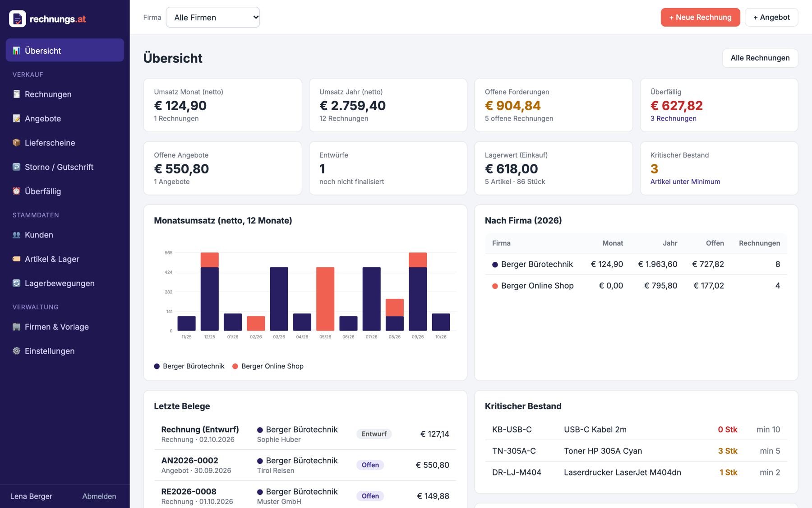Click the Firmen & Vorlage building icon
The width and height of the screenshot is (812, 508).
click(x=16, y=326)
